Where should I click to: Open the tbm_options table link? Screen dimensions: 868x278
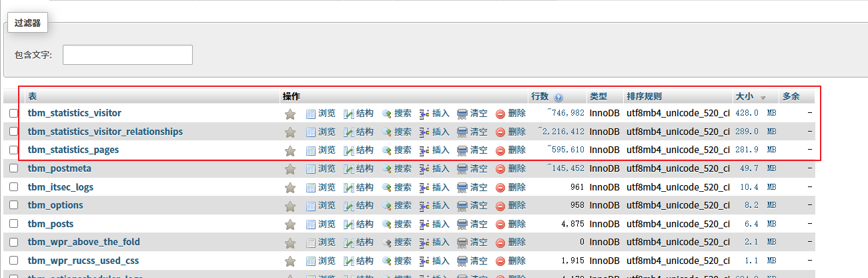pyautogui.click(x=55, y=205)
